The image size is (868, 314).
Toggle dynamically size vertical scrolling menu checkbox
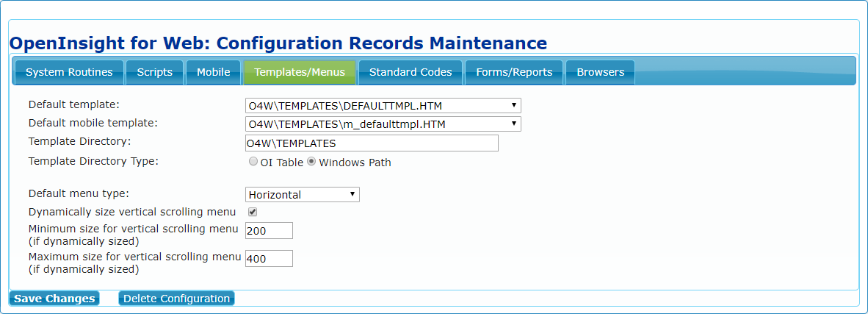coord(253,212)
